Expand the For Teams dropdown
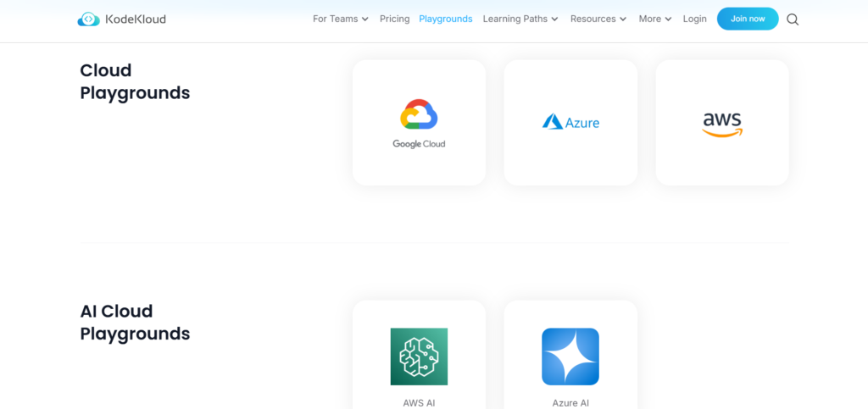 341,19
